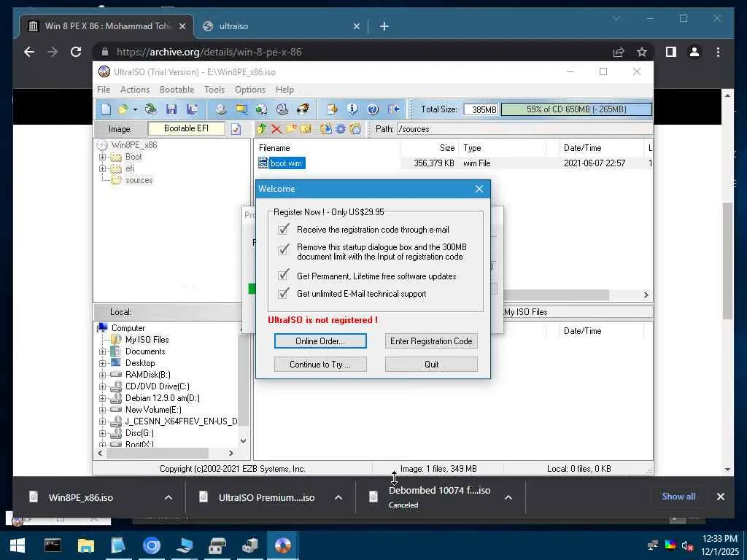Screen dimensions: 747x560
Task: Open options chevron for Win8PE_x86.iso download
Action: 169,497
